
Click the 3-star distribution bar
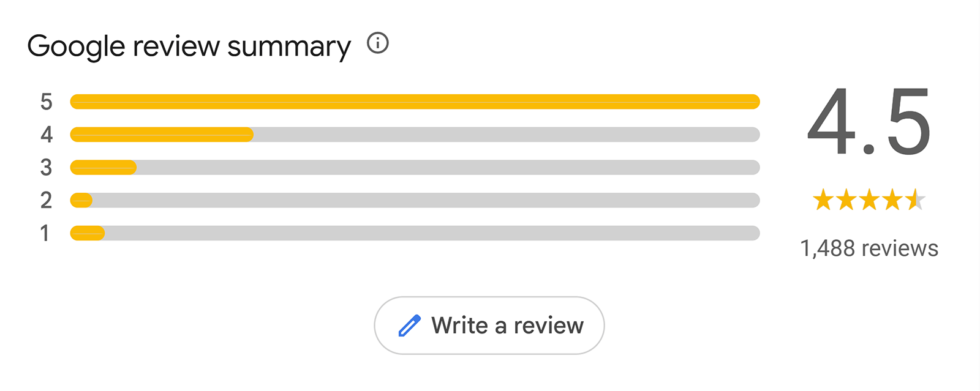tap(415, 167)
